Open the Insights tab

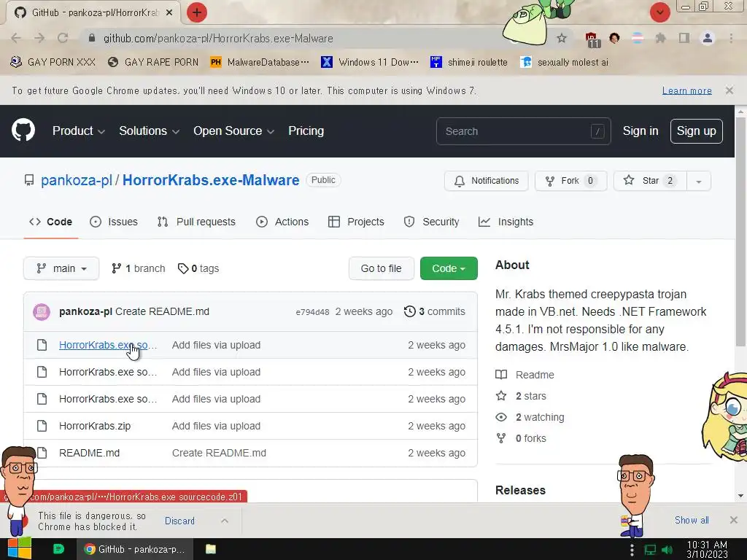506,222
